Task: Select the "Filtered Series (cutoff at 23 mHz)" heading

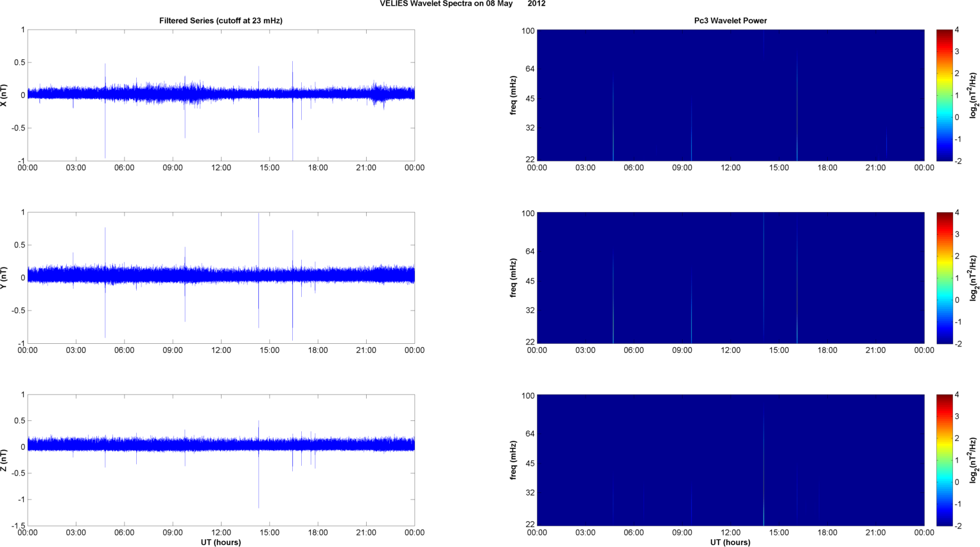Action: point(221,21)
